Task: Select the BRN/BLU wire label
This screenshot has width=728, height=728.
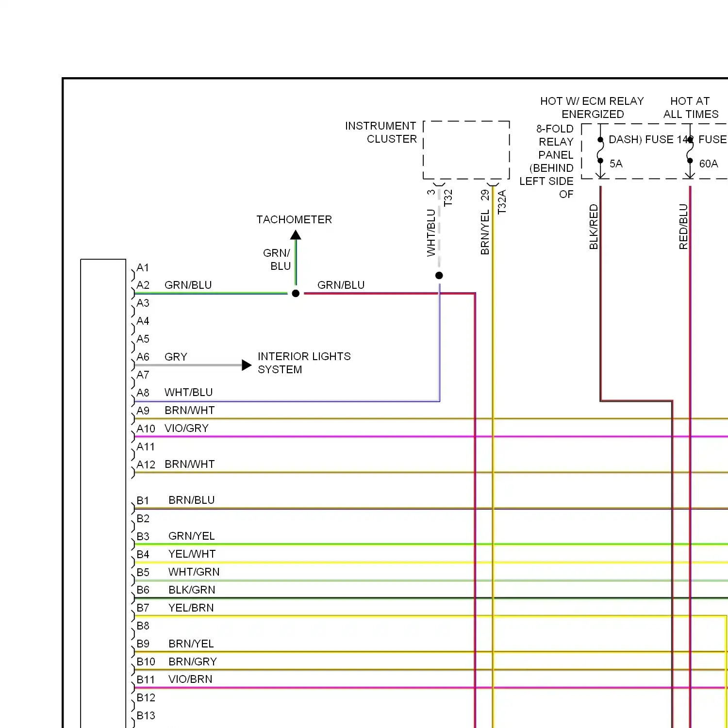Action: pos(192,500)
